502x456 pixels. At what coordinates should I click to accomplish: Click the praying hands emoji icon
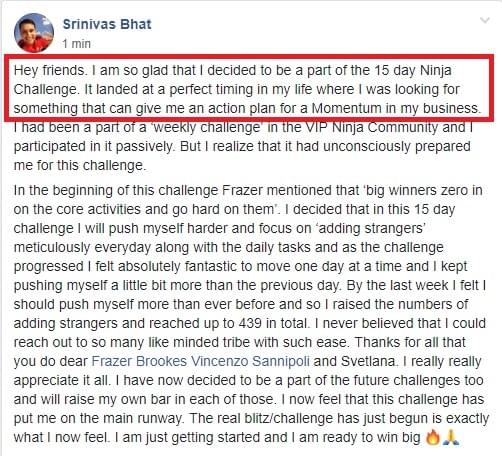451,437
